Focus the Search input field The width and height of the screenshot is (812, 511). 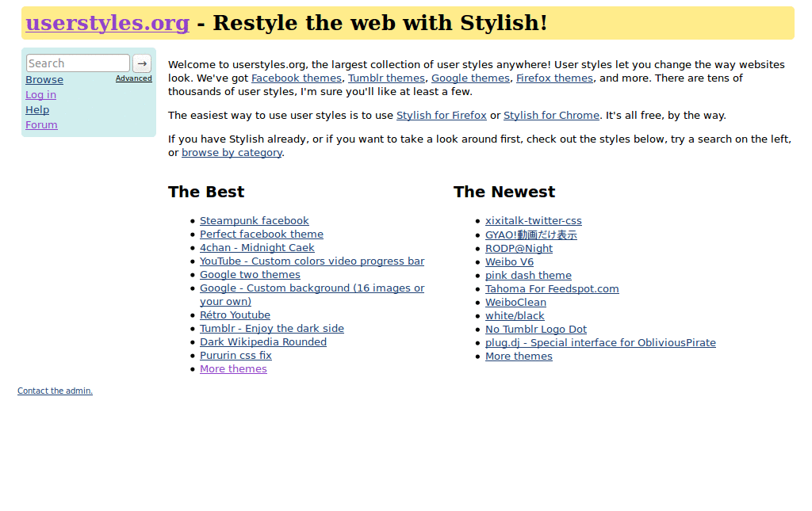click(78, 63)
